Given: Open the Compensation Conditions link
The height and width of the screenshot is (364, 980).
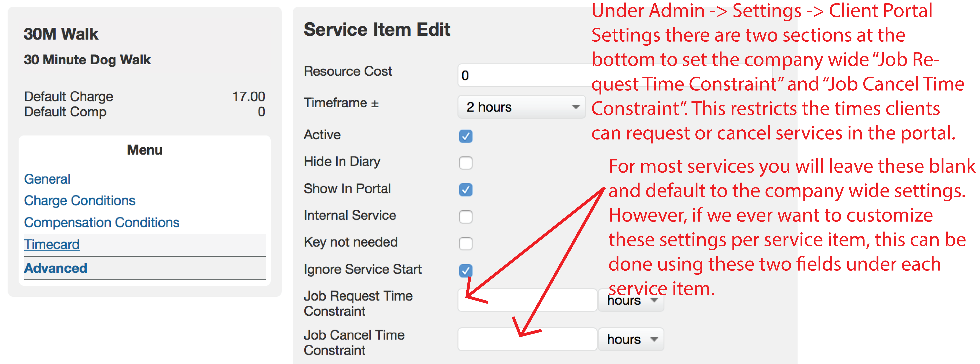Looking at the screenshot, I should point(102,222).
